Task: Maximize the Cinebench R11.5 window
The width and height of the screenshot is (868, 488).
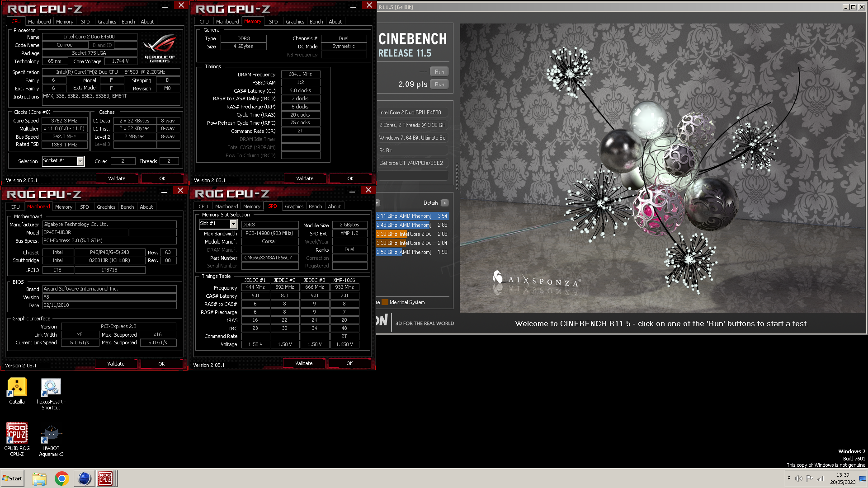Action: pyautogui.click(x=853, y=7)
